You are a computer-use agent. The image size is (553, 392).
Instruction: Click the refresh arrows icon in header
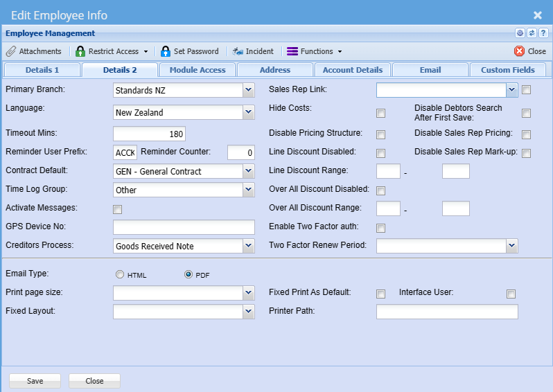[x=532, y=33]
